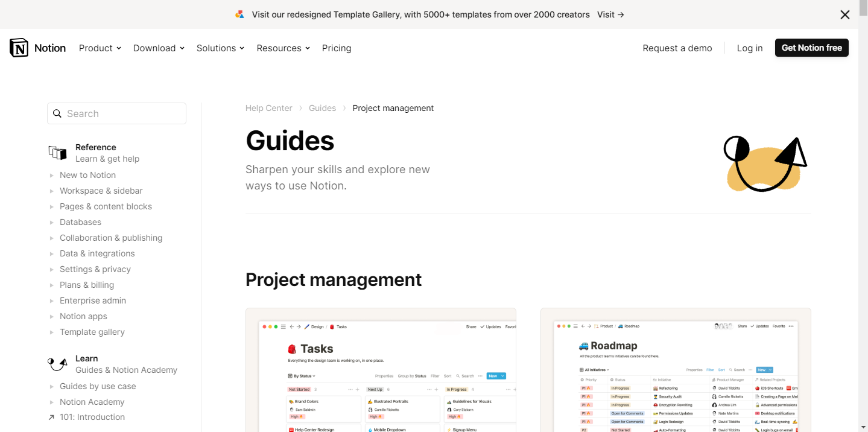The height and width of the screenshot is (432, 868).
Task: Click the search magnifier icon in sidebar
Action: click(x=57, y=113)
